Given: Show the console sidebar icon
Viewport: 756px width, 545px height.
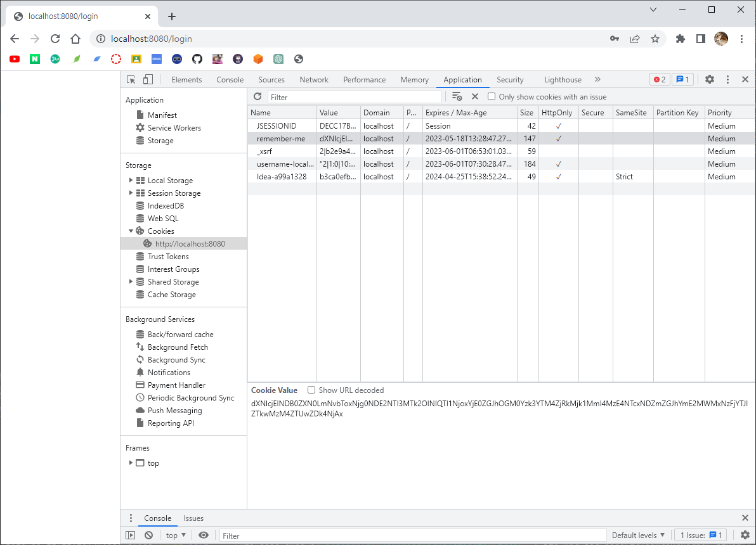Looking at the screenshot, I should 130,535.
